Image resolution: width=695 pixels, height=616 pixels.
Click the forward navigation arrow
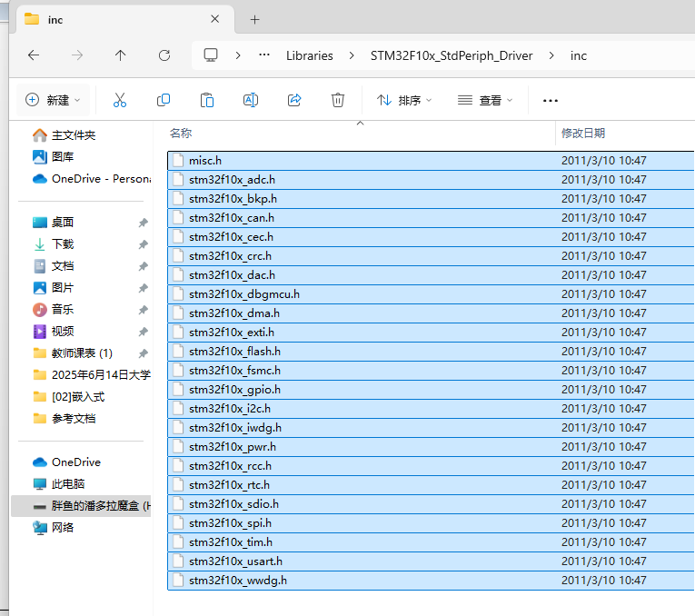point(77,55)
